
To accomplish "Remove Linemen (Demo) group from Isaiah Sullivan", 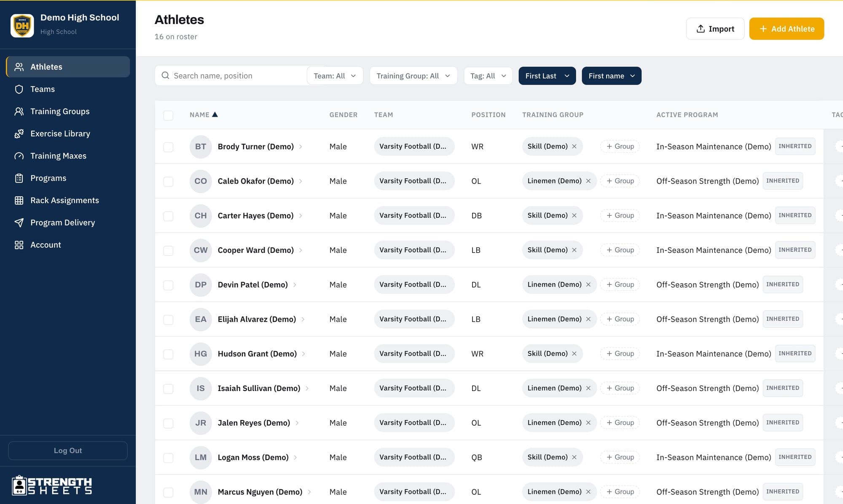I will coord(588,388).
